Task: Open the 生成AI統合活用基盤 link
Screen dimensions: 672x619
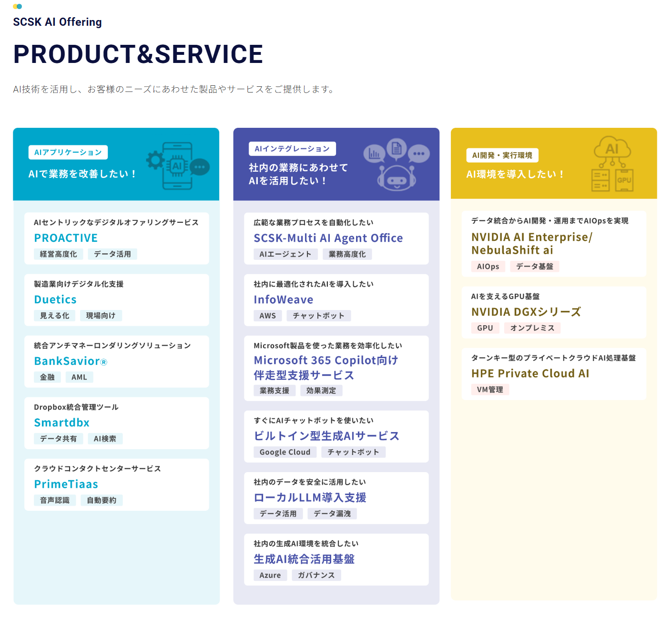Action: pyautogui.click(x=304, y=559)
